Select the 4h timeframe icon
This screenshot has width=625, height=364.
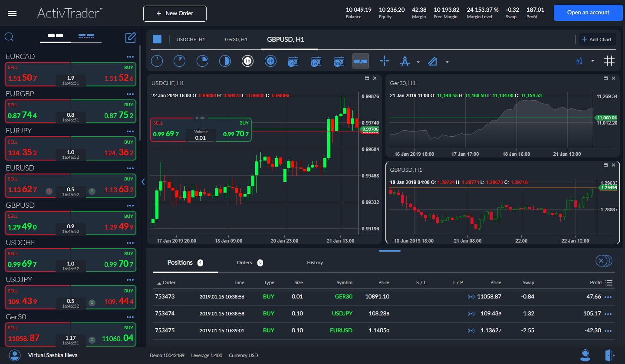click(x=270, y=61)
